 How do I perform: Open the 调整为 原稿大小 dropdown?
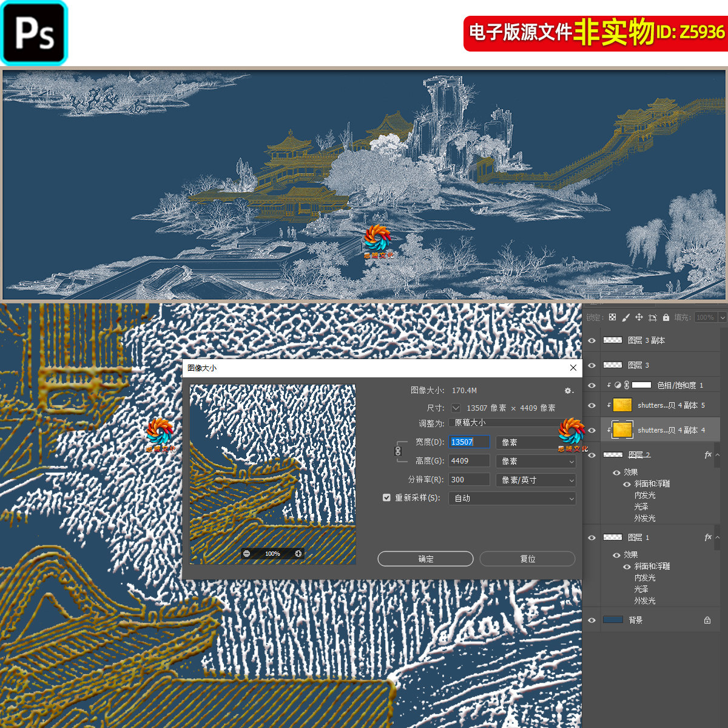512,423
